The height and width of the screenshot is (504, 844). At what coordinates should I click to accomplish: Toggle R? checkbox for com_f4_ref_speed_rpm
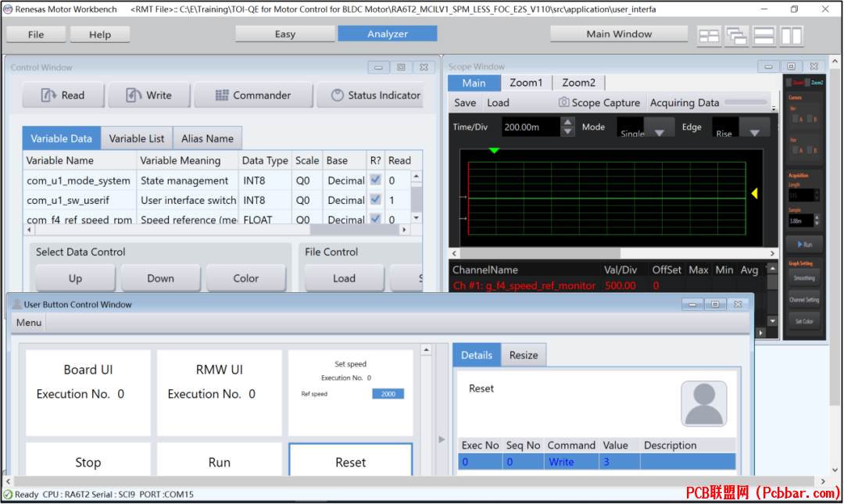tap(376, 219)
